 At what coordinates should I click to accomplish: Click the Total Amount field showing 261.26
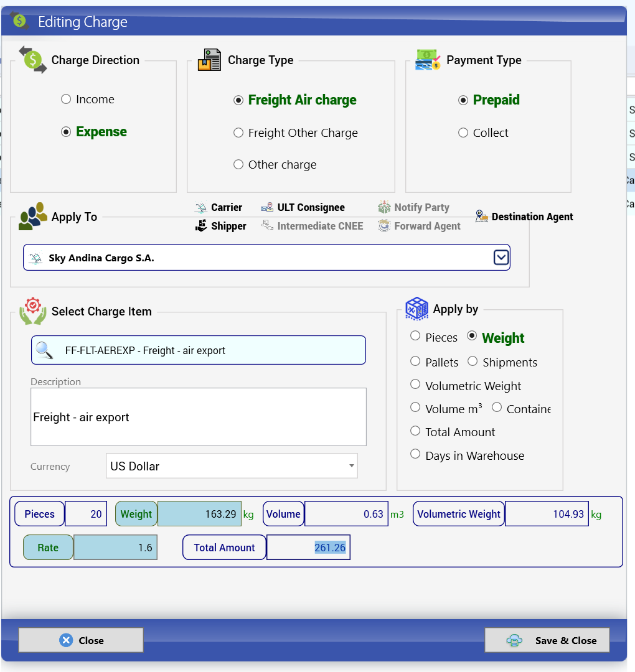[x=308, y=548]
